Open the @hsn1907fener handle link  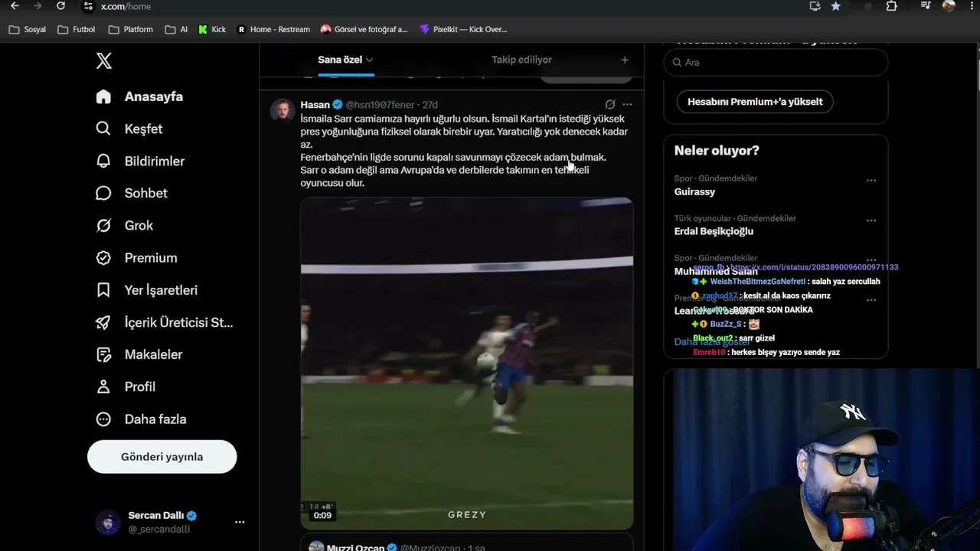tap(380, 104)
